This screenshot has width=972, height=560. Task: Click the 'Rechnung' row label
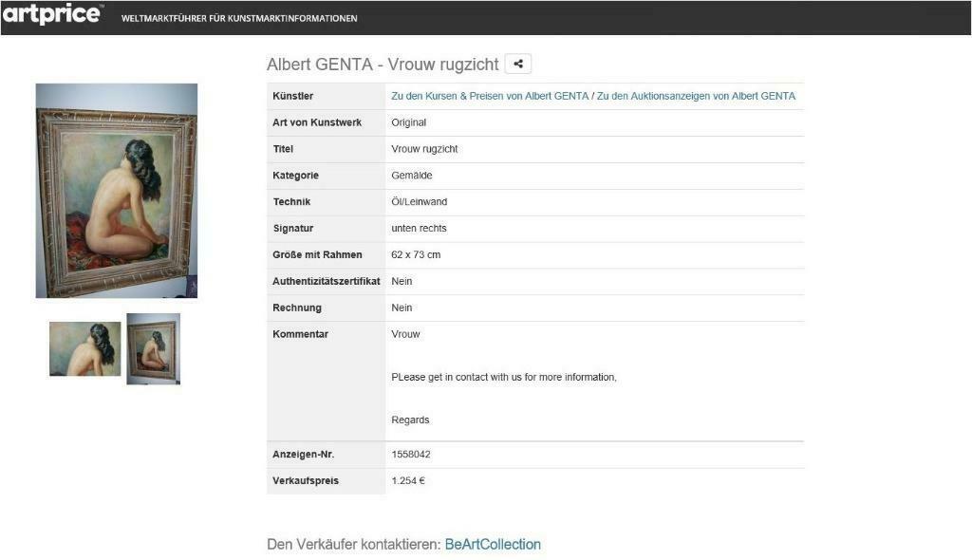[297, 308]
